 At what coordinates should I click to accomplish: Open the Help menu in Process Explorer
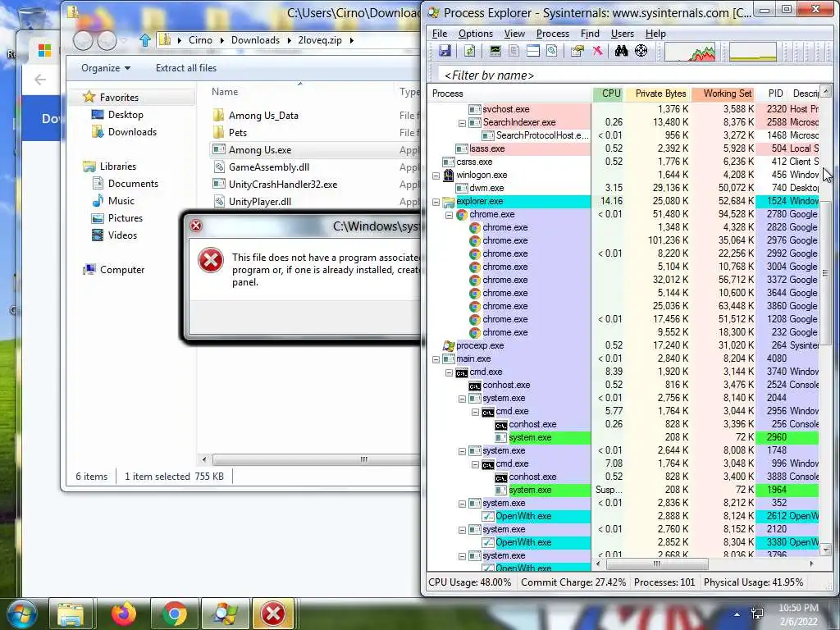pos(655,33)
